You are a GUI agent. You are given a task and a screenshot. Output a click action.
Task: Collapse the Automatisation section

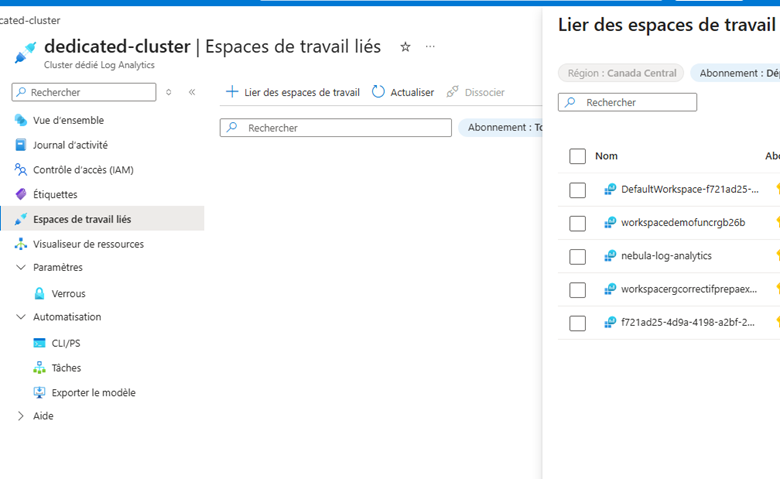click(x=21, y=317)
